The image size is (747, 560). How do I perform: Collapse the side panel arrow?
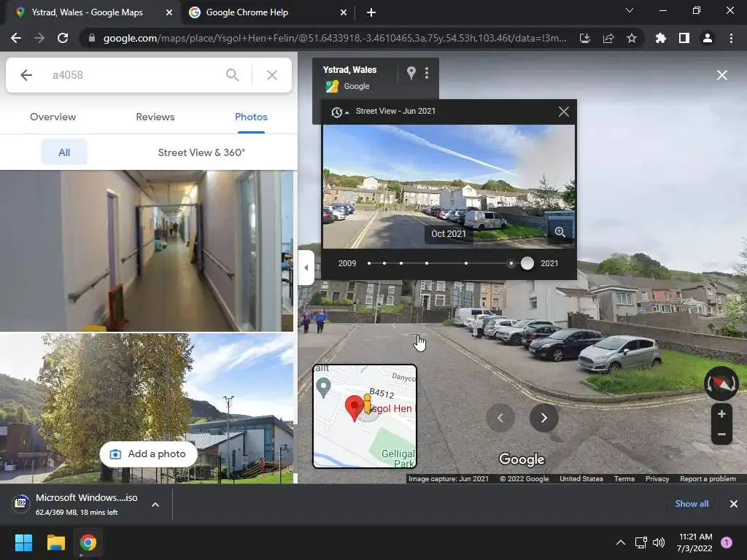click(x=306, y=268)
